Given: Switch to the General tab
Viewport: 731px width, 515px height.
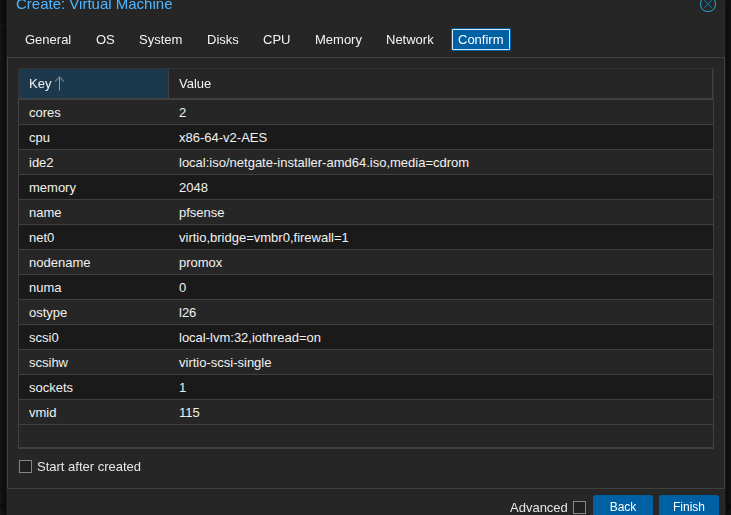Looking at the screenshot, I should [48, 40].
